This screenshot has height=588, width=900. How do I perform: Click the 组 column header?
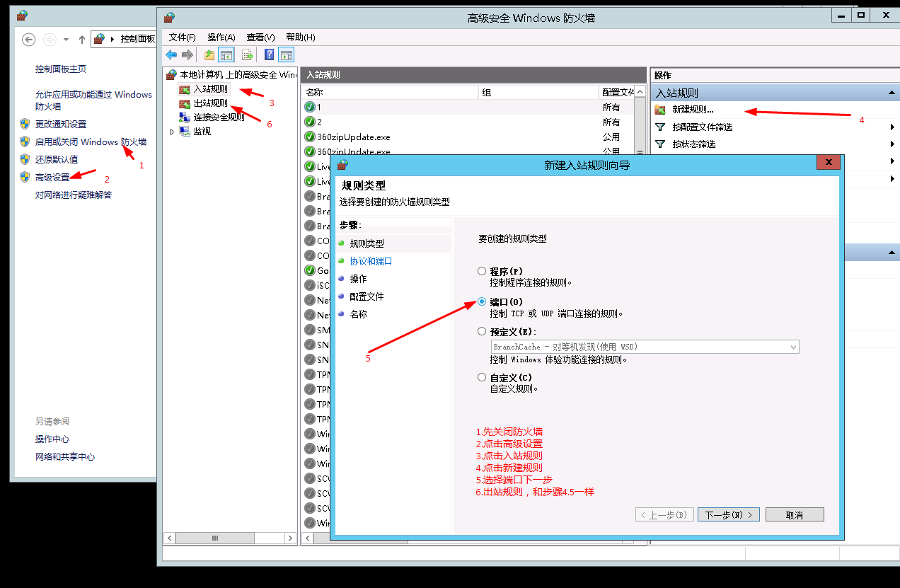[538, 92]
